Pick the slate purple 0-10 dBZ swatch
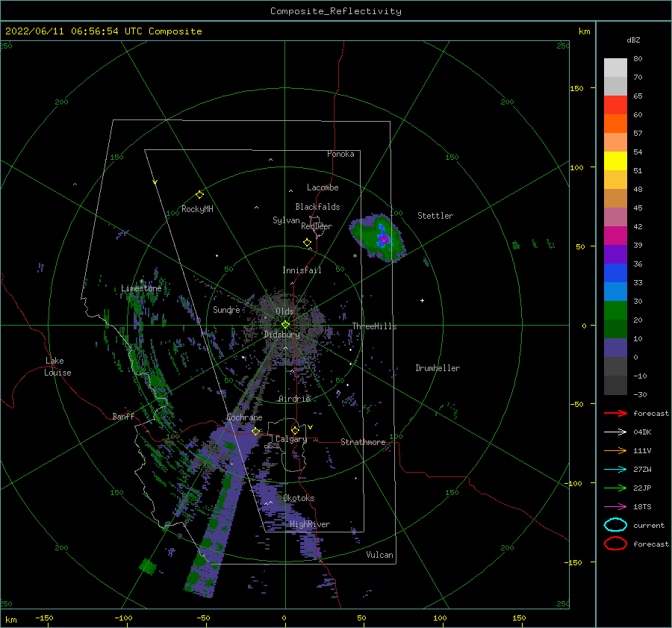The width and height of the screenshot is (672, 628). click(615, 347)
